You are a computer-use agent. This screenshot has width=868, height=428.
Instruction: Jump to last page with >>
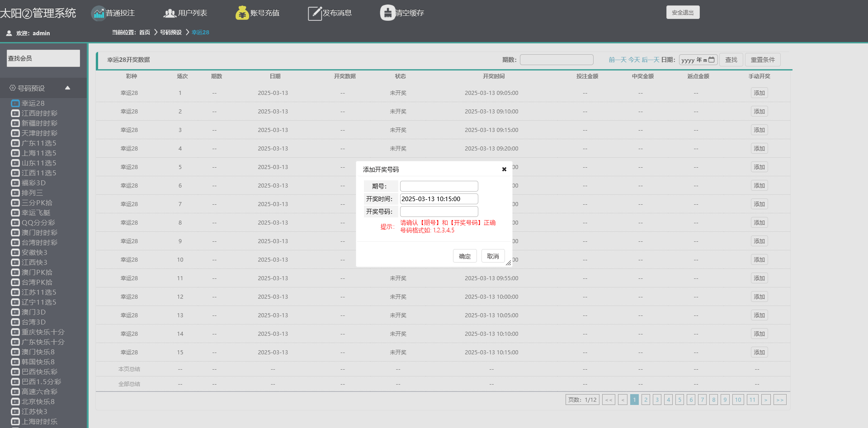click(780, 400)
